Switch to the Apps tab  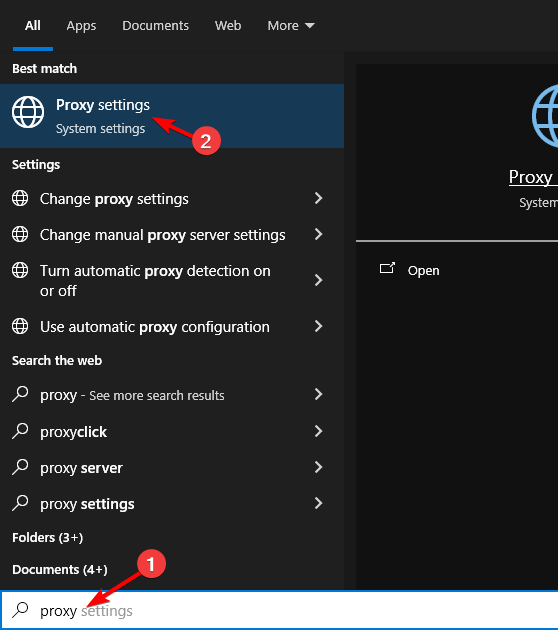[x=81, y=26]
